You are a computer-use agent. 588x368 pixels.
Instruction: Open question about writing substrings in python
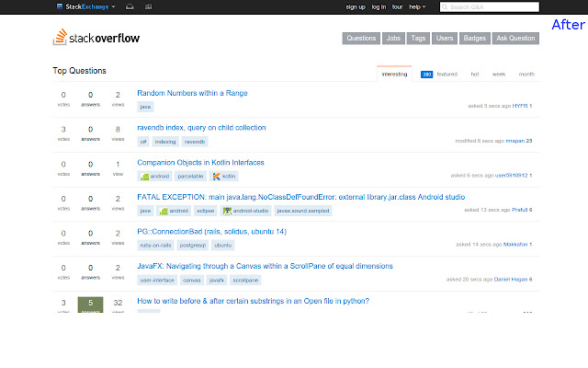coord(254,301)
